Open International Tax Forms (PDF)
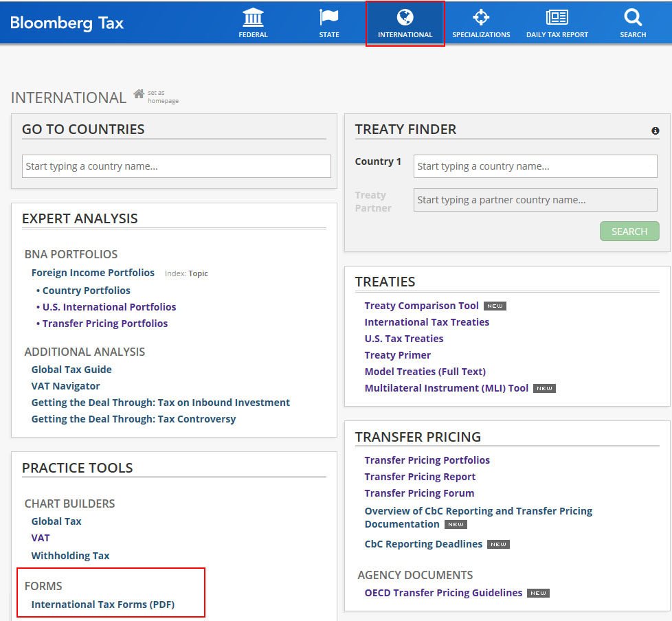The width and height of the screenshot is (672, 621). 103,605
